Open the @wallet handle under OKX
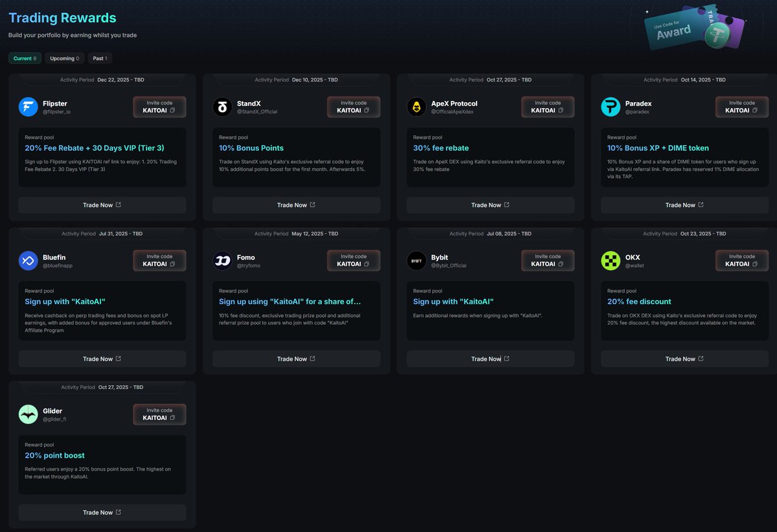Viewport: 777px width, 532px height. pos(635,265)
